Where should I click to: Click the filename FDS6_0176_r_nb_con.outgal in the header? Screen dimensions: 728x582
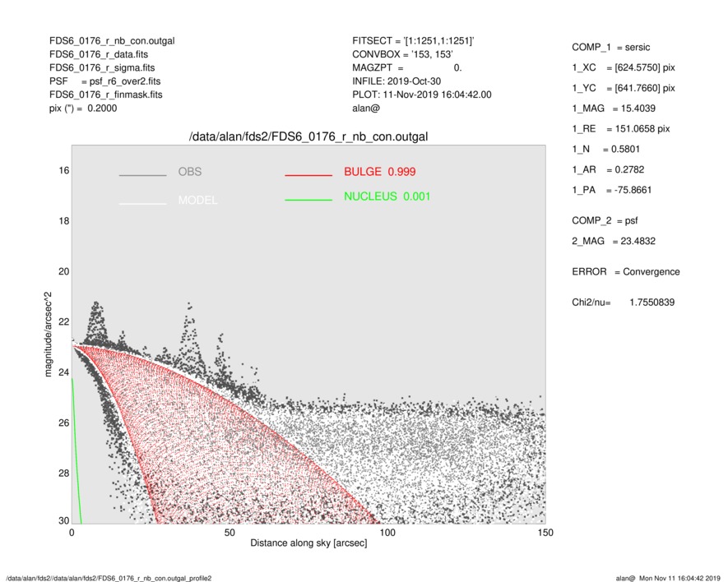click(112, 41)
